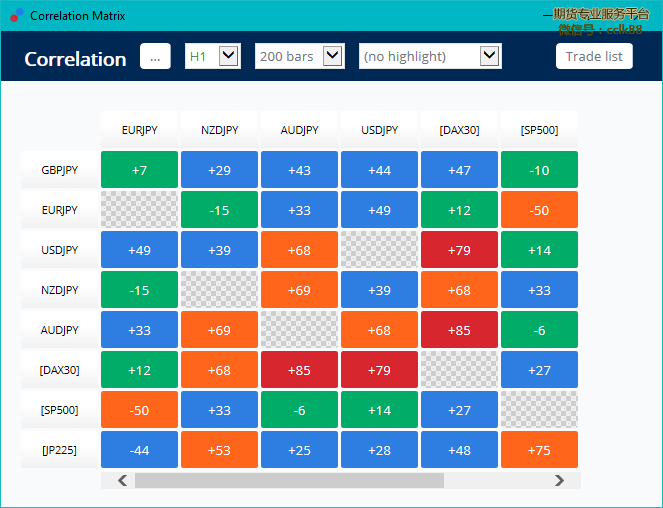Expand the 200 bars dropdown

pos(300,56)
